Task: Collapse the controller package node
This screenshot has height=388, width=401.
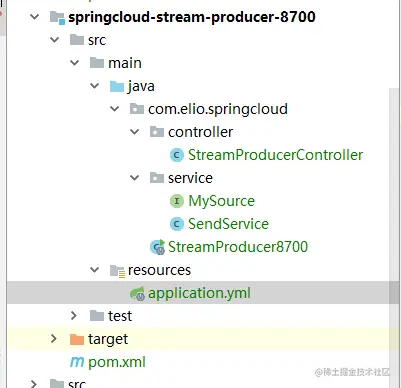Action: coord(134,132)
